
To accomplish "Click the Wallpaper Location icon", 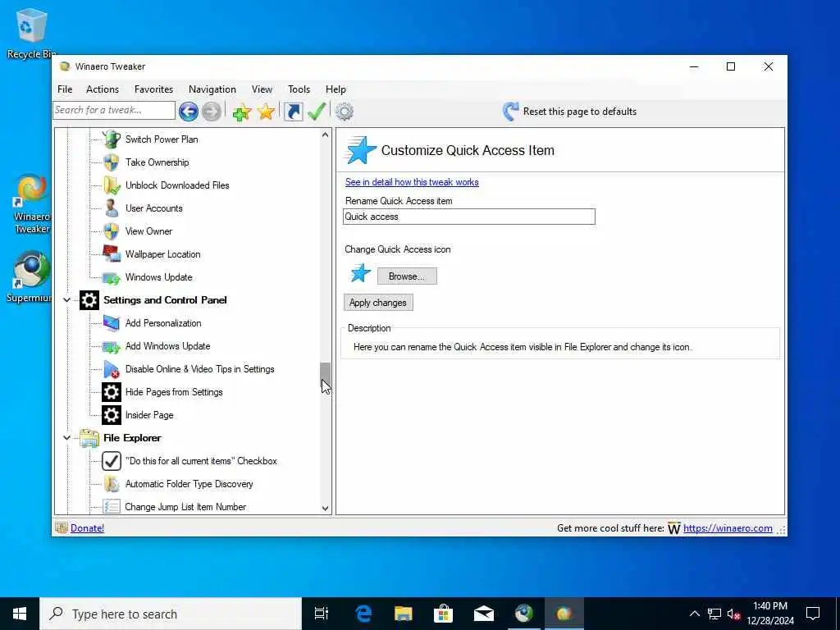I will [112, 254].
